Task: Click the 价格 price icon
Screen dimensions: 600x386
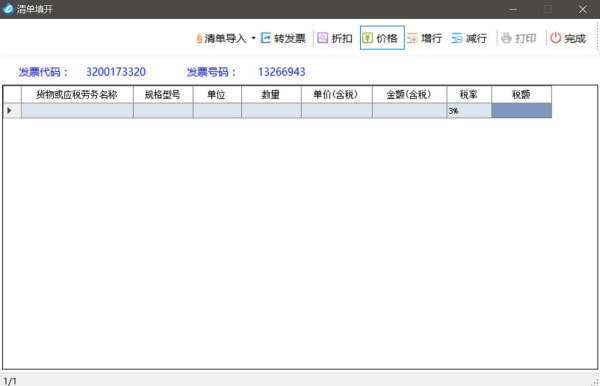Action: coord(367,38)
